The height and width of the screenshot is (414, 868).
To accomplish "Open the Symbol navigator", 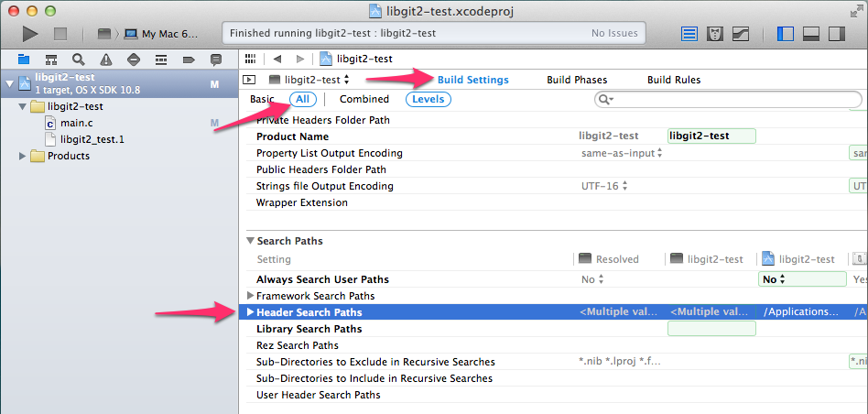I will (x=51, y=60).
